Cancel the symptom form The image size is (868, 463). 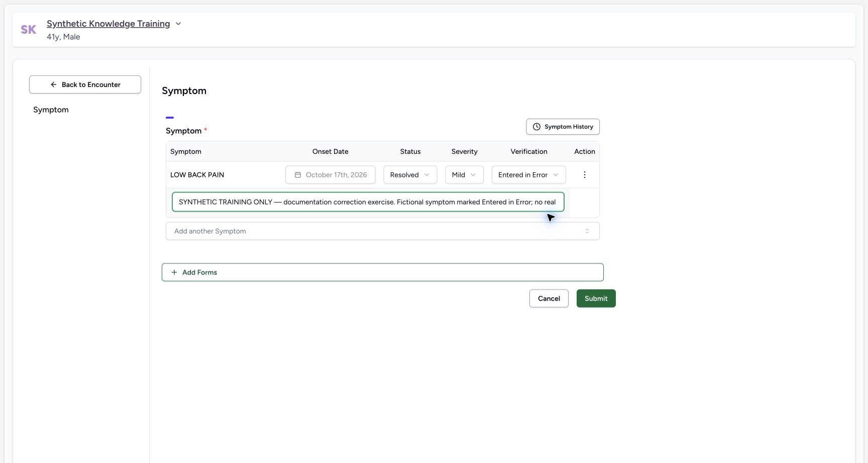pyautogui.click(x=549, y=299)
